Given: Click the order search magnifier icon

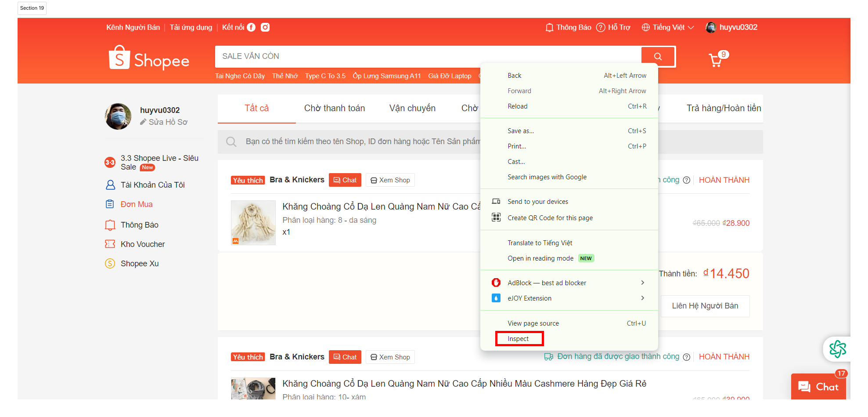Looking at the screenshot, I should [x=231, y=141].
